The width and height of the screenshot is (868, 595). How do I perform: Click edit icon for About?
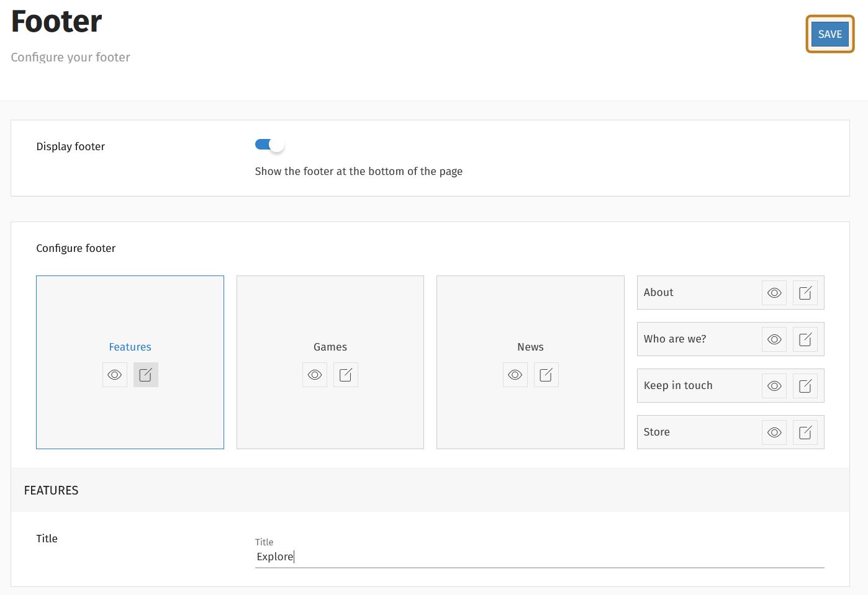[805, 293]
